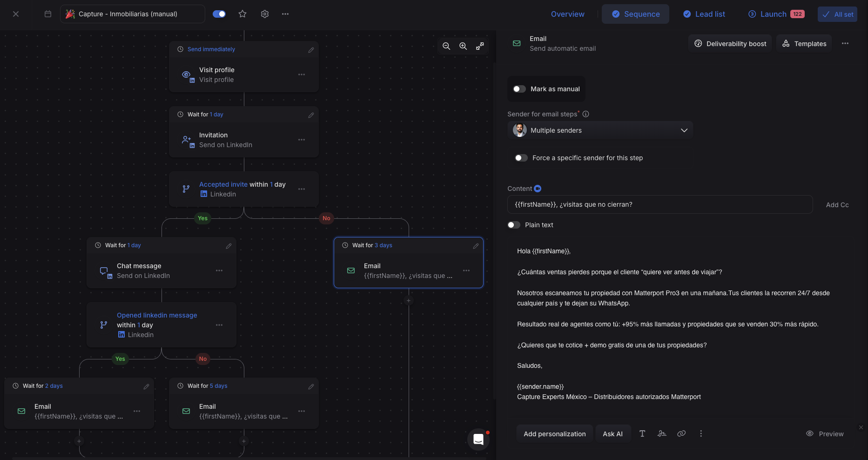The width and height of the screenshot is (868, 460).
Task: Open options for Opened linkedin message condition
Action: (x=219, y=325)
